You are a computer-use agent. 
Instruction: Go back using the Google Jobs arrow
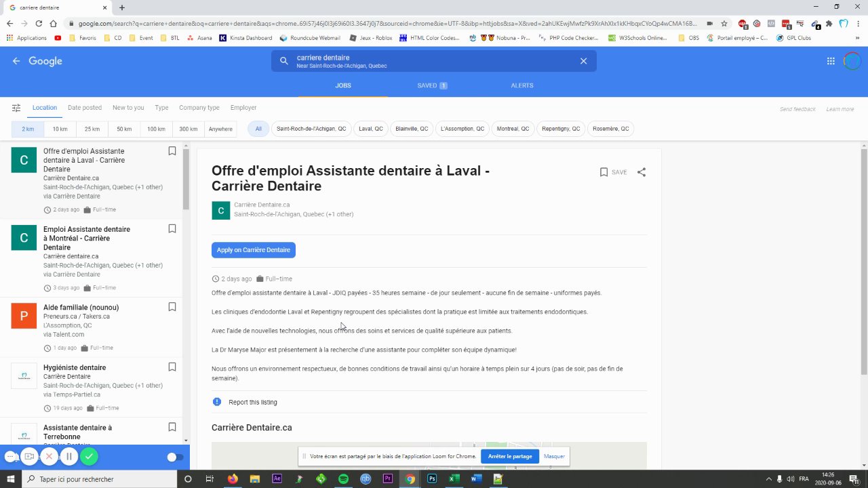pos(16,61)
